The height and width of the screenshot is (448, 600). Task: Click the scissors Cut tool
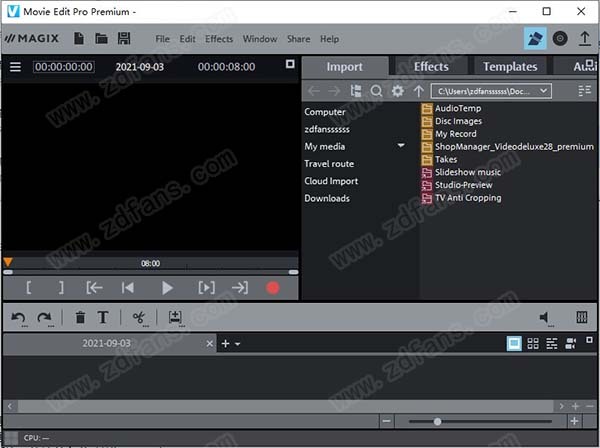pos(139,318)
